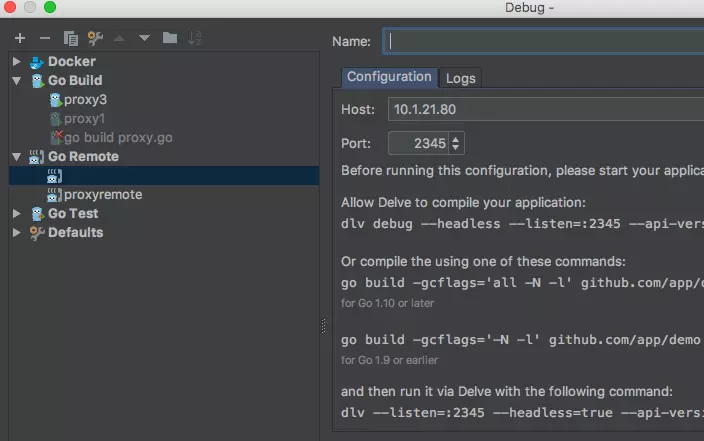This screenshot has height=441, width=704.
Task: Select the proxyremote configuration
Action: [103, 195]
